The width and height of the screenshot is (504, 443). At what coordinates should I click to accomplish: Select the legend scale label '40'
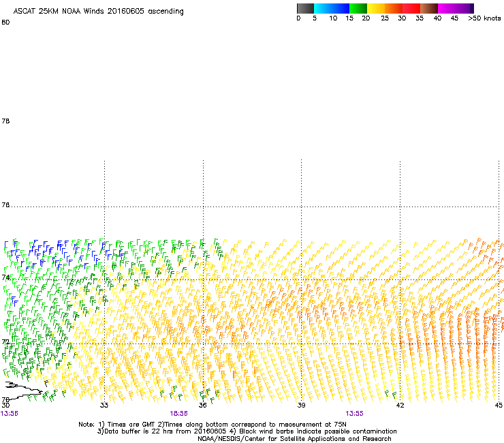(x=437, y=18)
